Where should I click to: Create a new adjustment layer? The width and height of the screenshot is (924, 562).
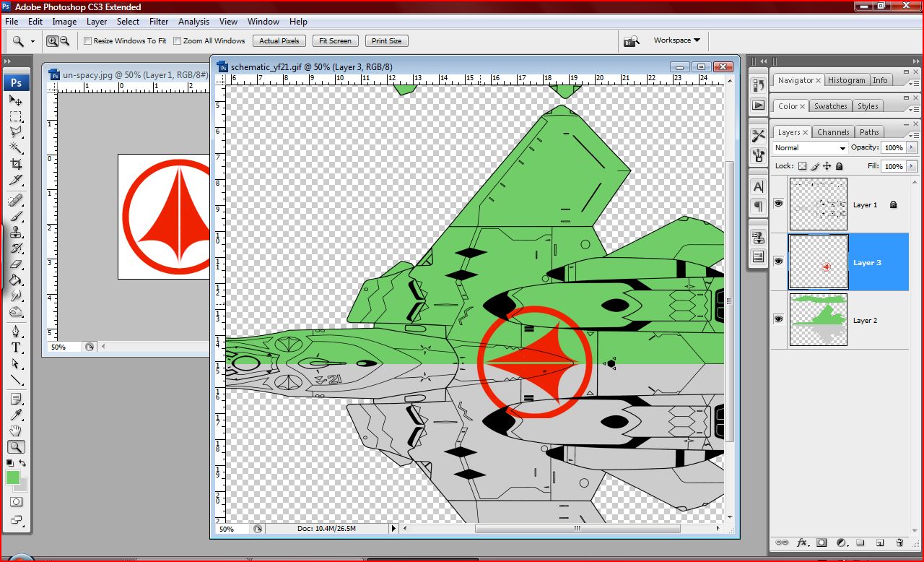point(841,542)
